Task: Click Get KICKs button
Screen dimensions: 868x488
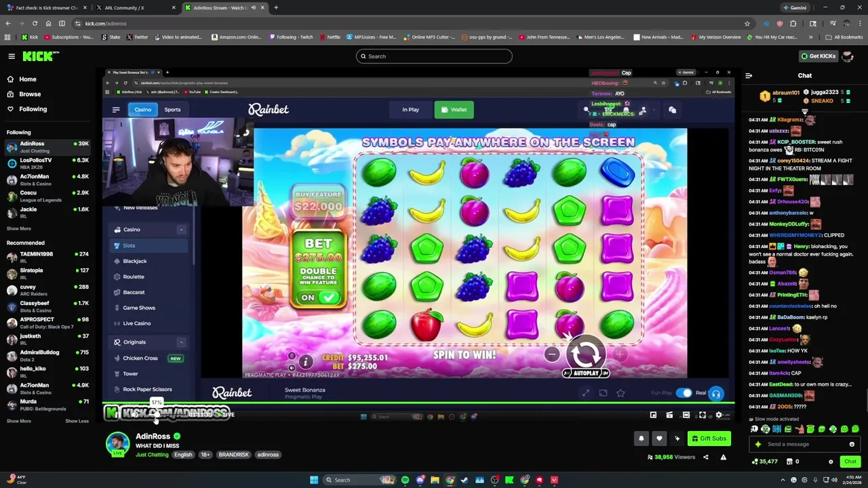Action: pyautogui.click(x=818, y=56)
